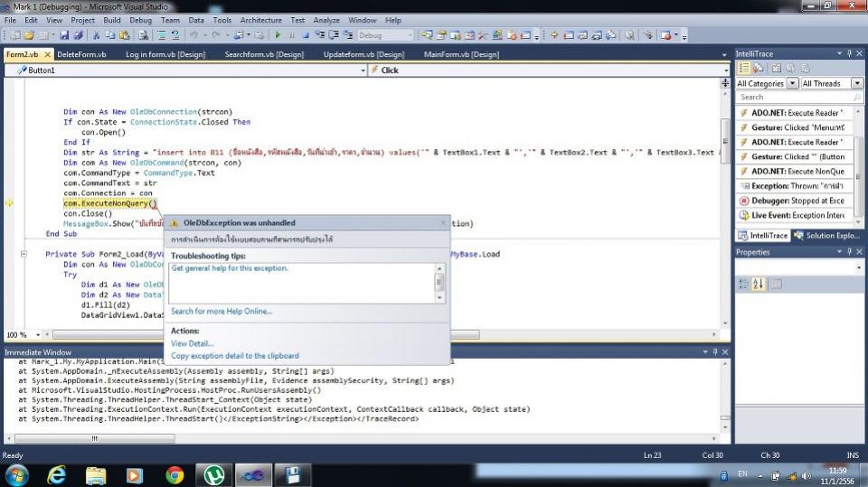Viewport: 868px width, 487px height.
Task: Click the Show Next Statement yellow arrow icon
Action: (554, 35)
